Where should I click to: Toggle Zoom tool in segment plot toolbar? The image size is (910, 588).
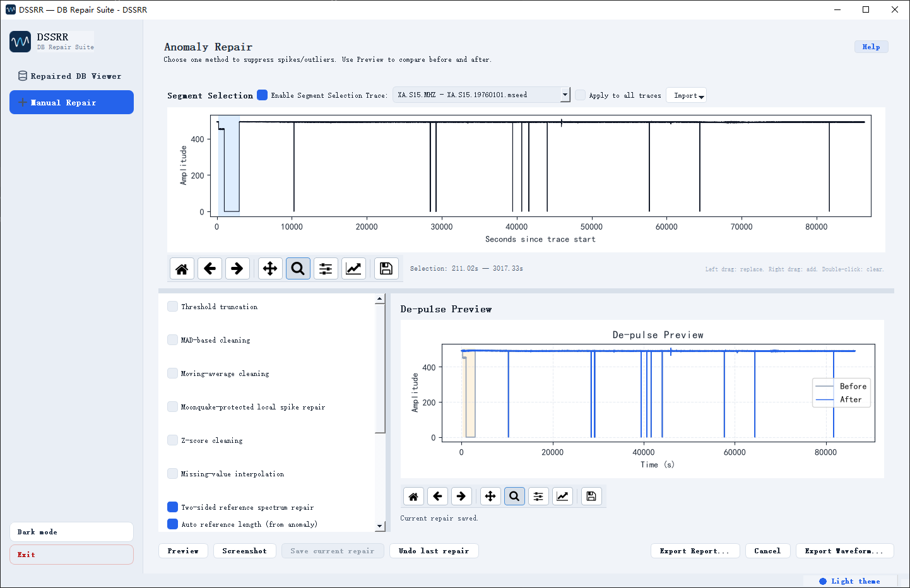tap(298, 269)
